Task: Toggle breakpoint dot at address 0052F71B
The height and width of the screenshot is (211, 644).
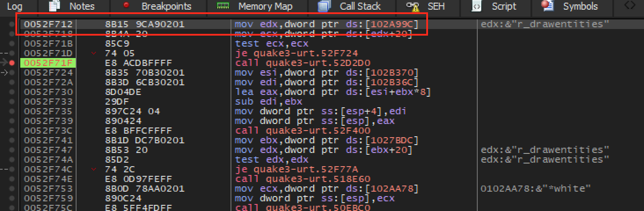Action: point(12,44)
